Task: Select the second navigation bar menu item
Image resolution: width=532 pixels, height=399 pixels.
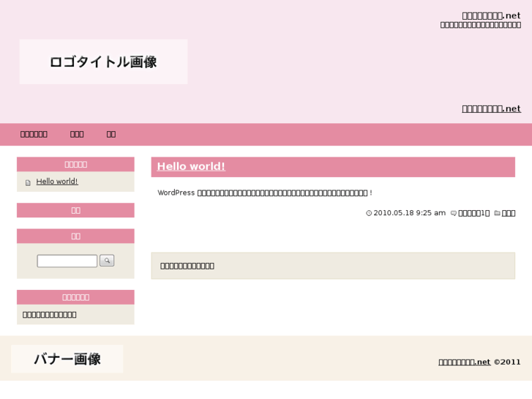Action: point(77,134)
